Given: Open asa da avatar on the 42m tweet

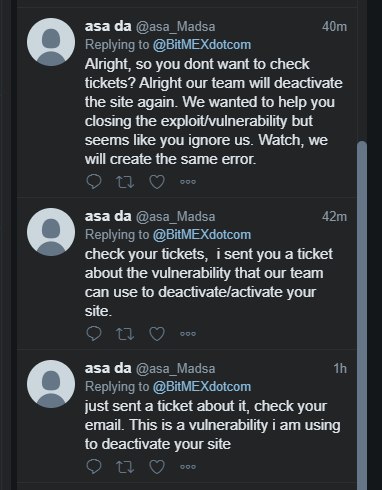Looking at the screenshot, I should pyautogui.click(x=51, y=232).
